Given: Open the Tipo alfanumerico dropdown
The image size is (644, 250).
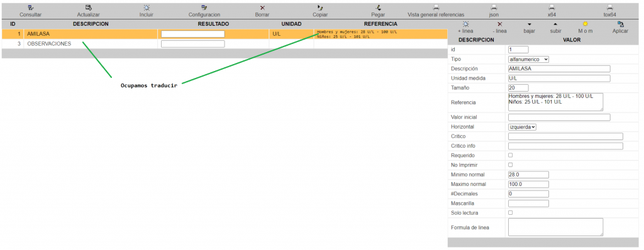Looking at the screenshot, I should (x=528, y=59).
